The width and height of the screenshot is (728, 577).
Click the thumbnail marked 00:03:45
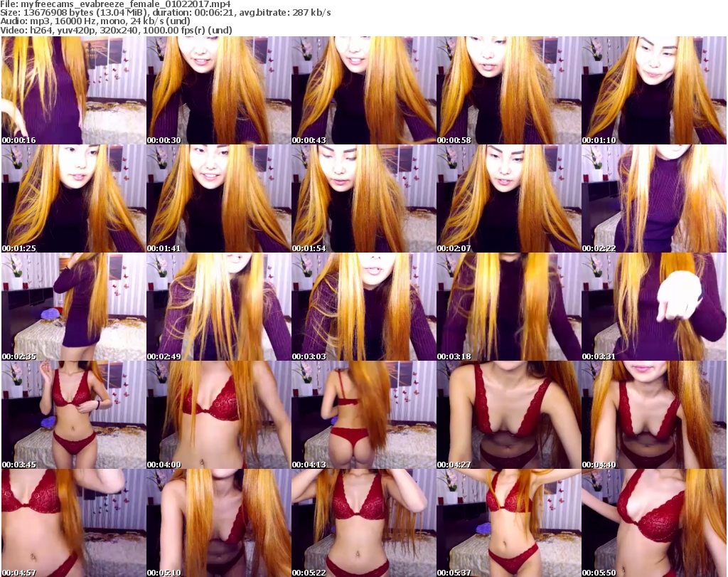[73, 415]
